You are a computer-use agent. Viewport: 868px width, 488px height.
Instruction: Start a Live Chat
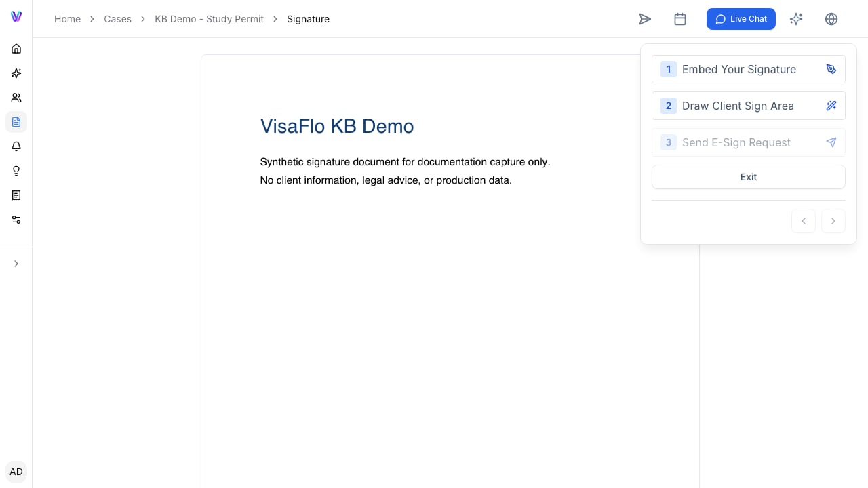coord(741,19)
